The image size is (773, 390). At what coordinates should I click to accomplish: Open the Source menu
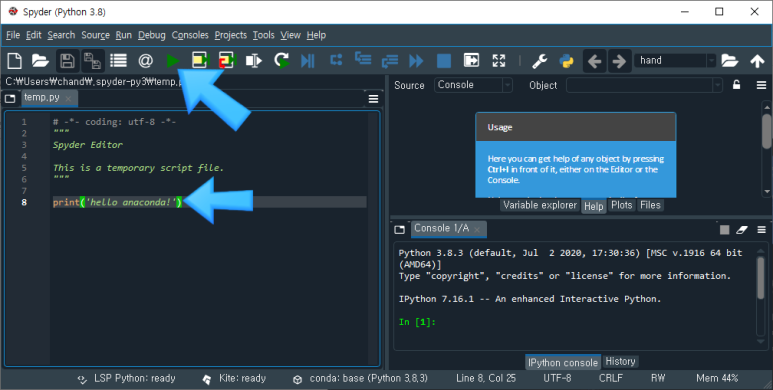[95, 35]
